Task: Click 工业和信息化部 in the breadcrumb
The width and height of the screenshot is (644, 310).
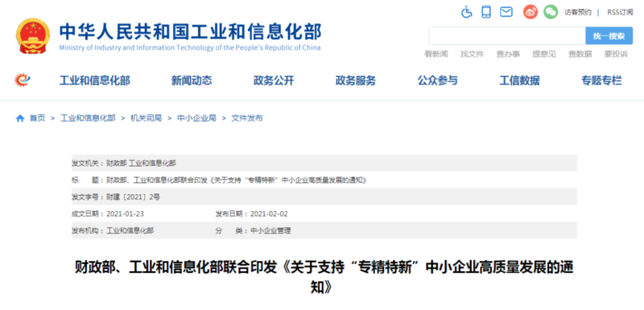Action: pos(89,118)
